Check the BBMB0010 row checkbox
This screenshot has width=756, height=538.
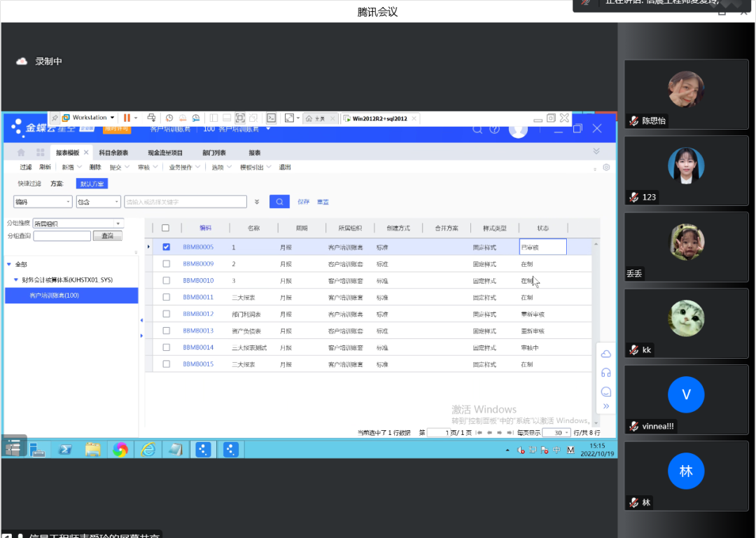(167, 280)
